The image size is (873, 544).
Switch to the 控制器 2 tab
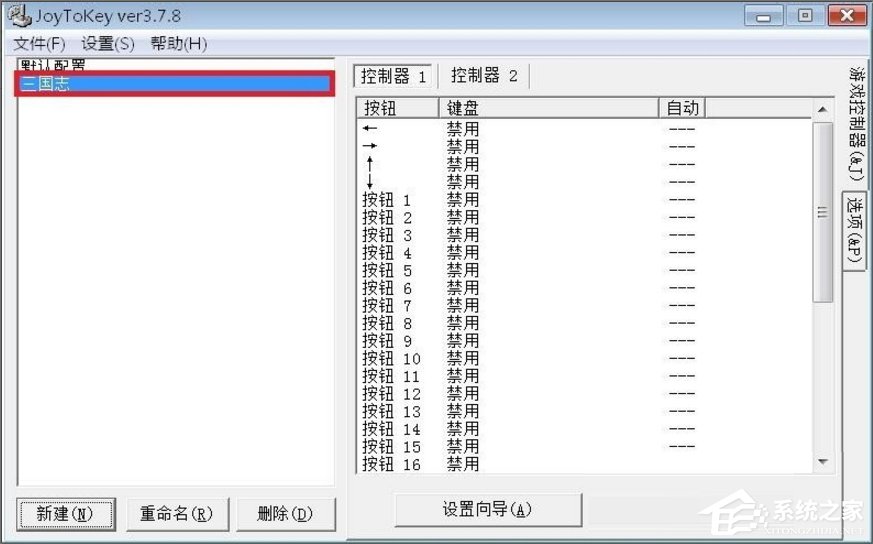(x=484, y=75)
